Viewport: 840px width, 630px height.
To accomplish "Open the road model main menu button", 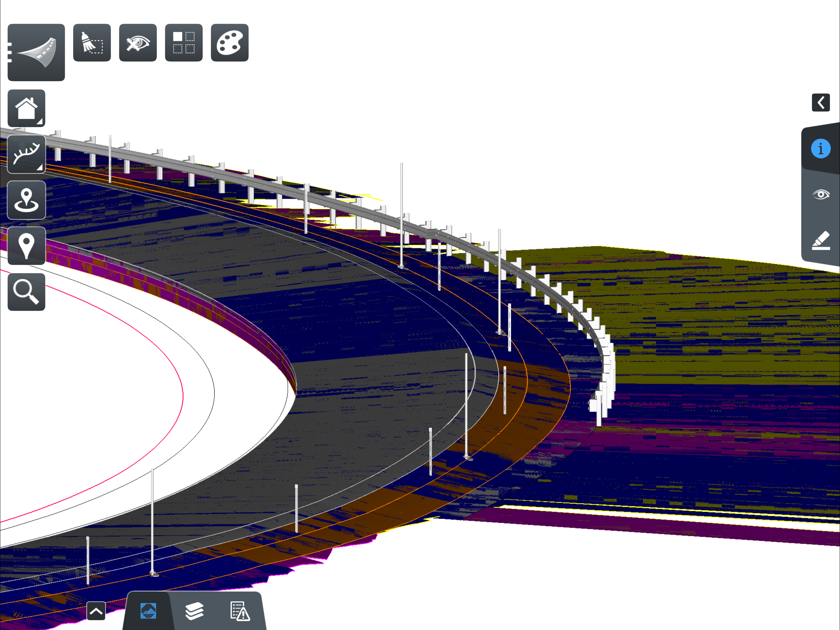I will click(x=36, y=52).
